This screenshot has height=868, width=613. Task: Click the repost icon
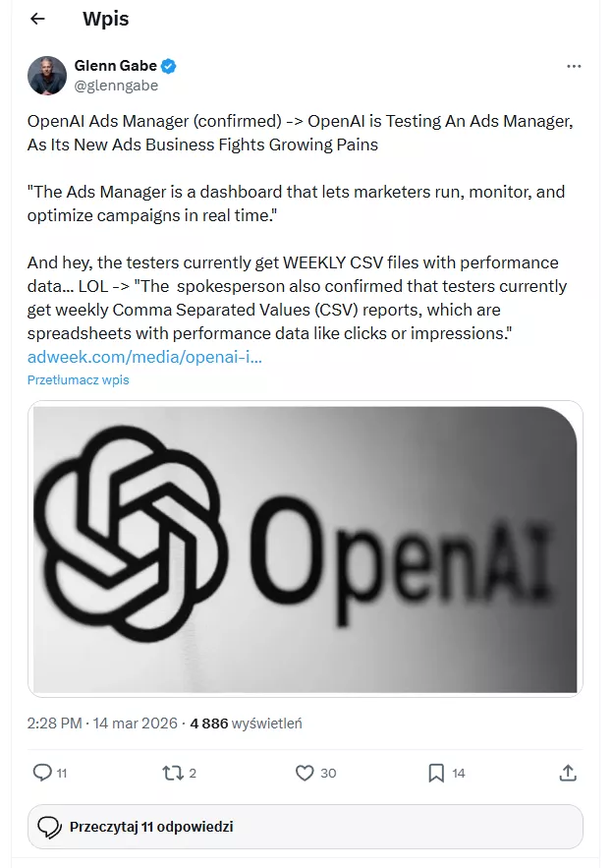click(x=172, y=773)
